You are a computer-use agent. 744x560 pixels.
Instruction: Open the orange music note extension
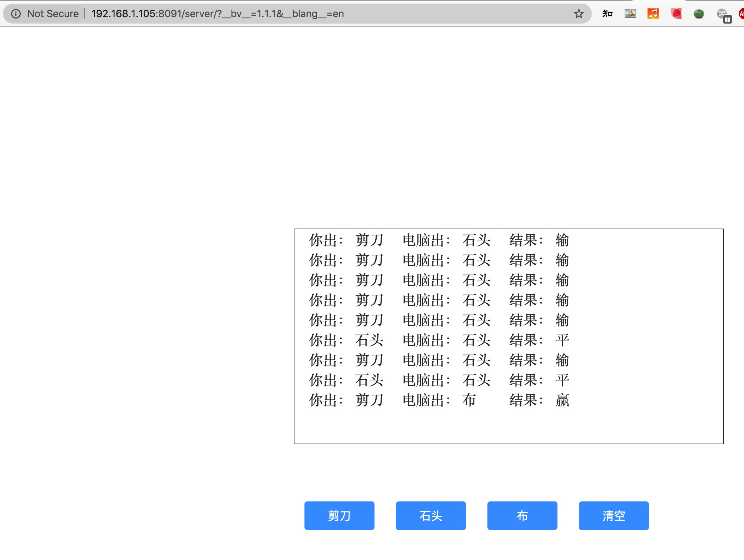[653, 14]
